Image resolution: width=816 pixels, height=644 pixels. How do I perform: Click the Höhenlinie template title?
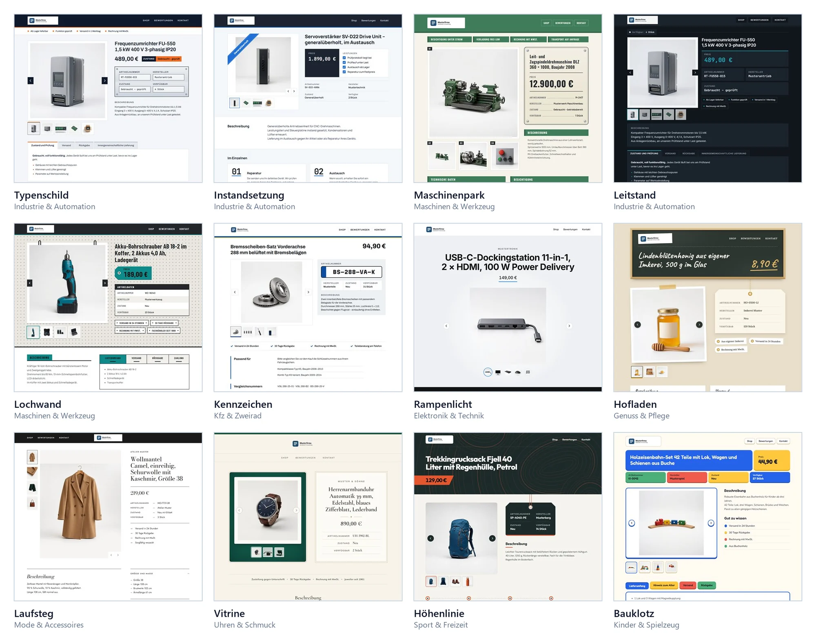point(439,614)
